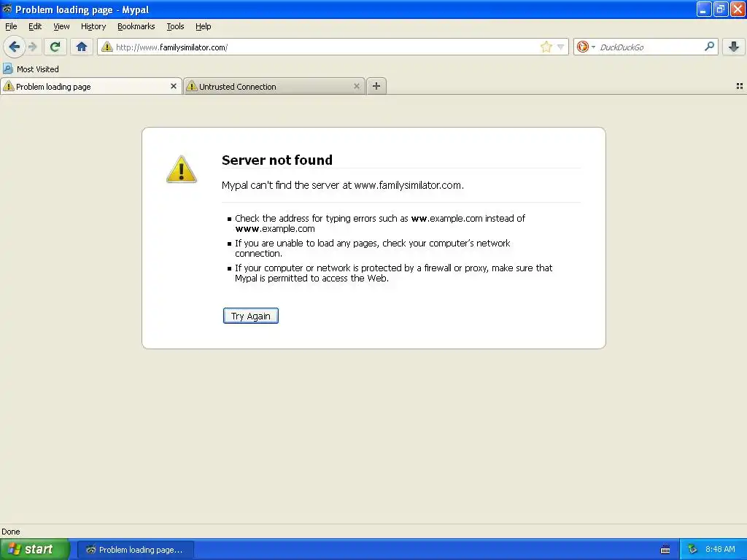Click the large yellow warning triangle icon
The height and width of the screenshot is (560, 747).
pyautogui.click(x=182, y=169)
